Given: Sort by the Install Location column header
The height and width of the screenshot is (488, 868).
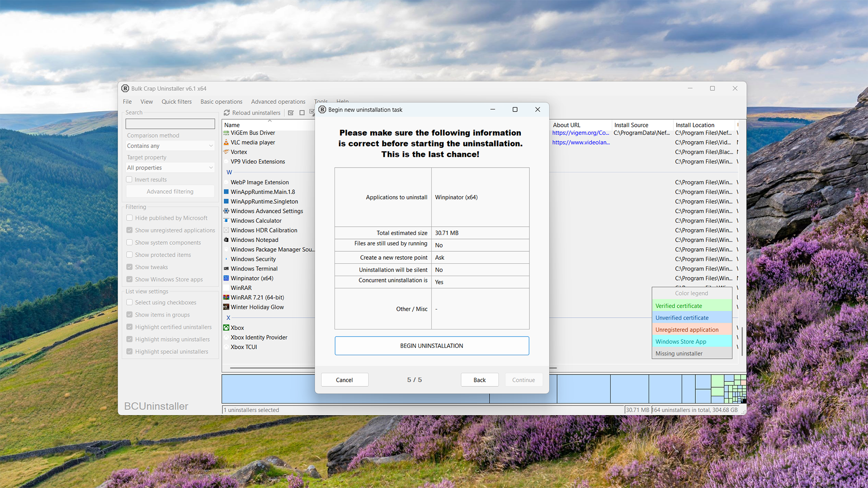Looking at the screenshot, I should click(704, 125).
